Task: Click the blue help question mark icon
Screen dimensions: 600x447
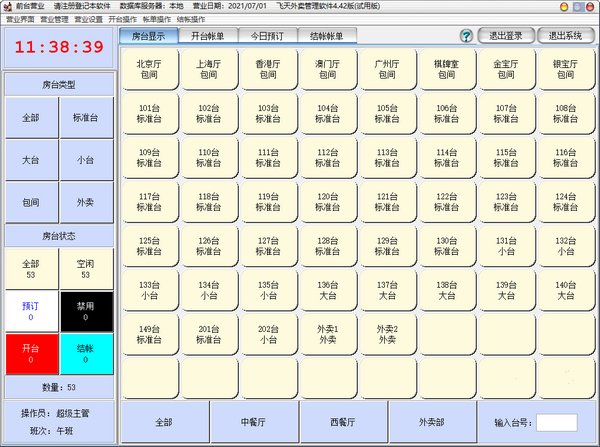Action: click(x=466, y=36)
